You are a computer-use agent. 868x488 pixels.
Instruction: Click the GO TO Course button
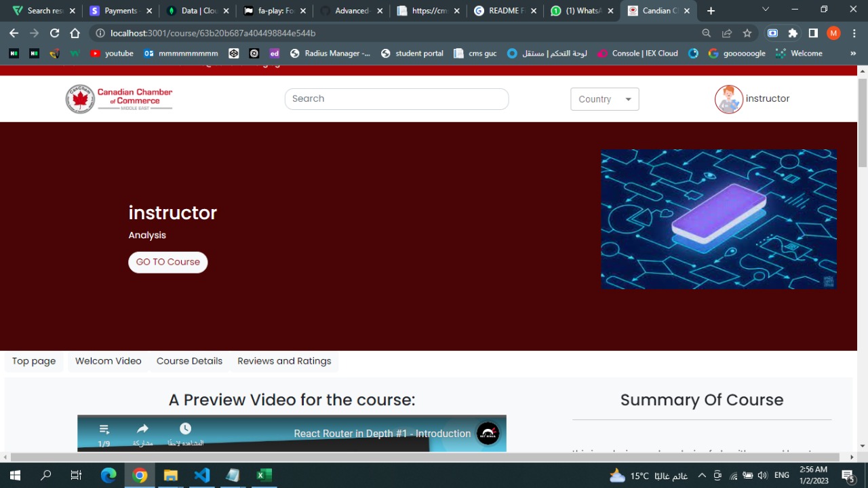point(167,262)
